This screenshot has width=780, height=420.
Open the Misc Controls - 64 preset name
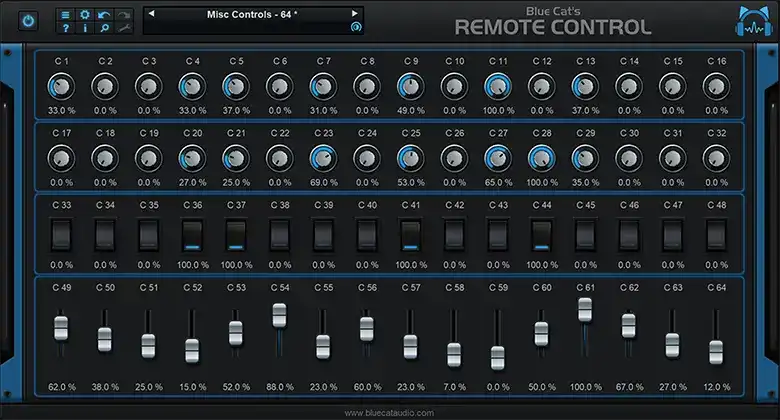coord(252,14)
